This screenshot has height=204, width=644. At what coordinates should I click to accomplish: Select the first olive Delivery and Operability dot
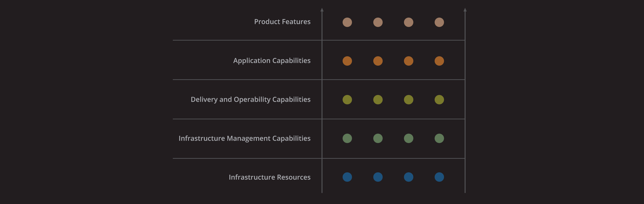point(347,100)
